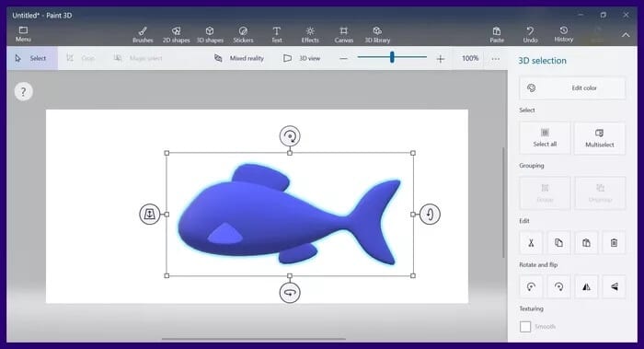Click the Select all button
644x349 pixels.
[545, 138]
